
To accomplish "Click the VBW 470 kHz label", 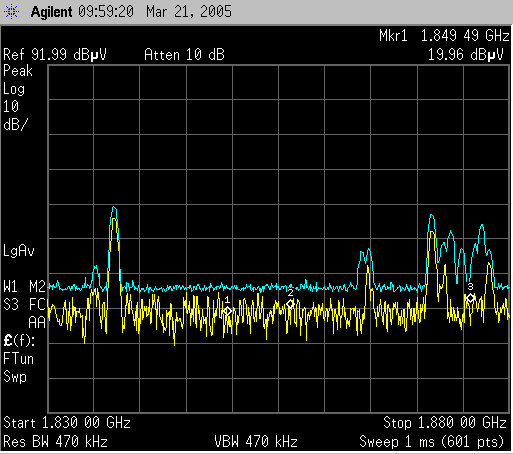I will point(256,442).
